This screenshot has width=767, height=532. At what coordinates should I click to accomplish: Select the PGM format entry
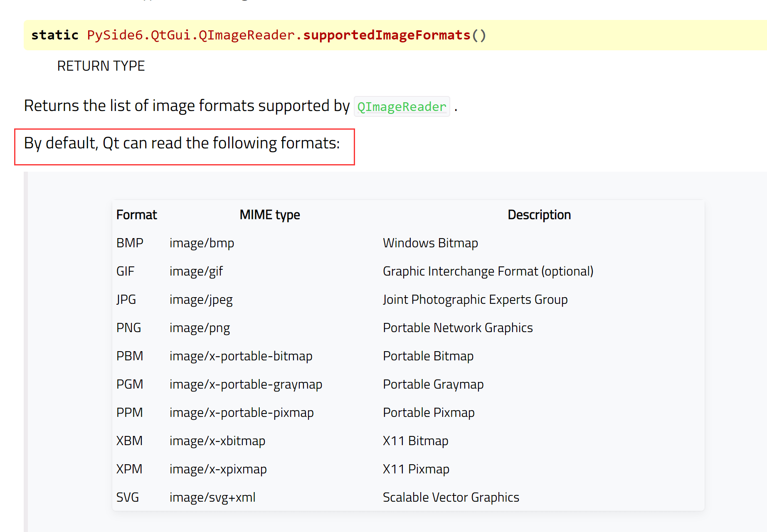pos(129,384)
